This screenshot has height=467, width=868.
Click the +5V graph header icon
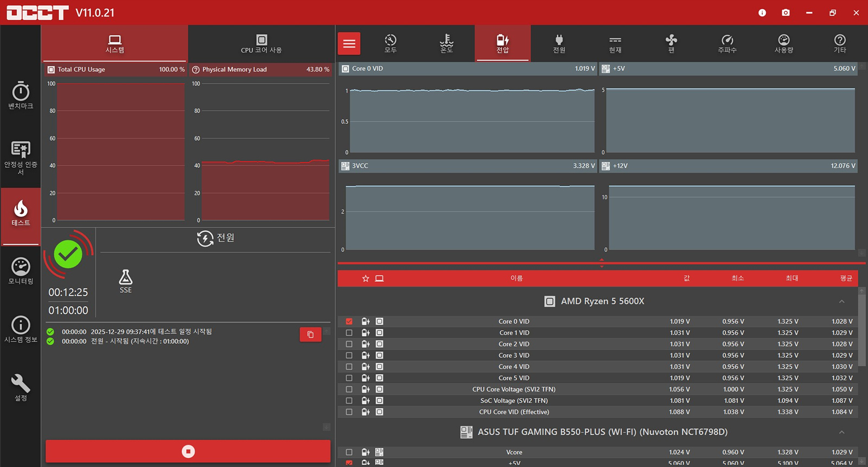pyautogui.click(x=605, y=69)
